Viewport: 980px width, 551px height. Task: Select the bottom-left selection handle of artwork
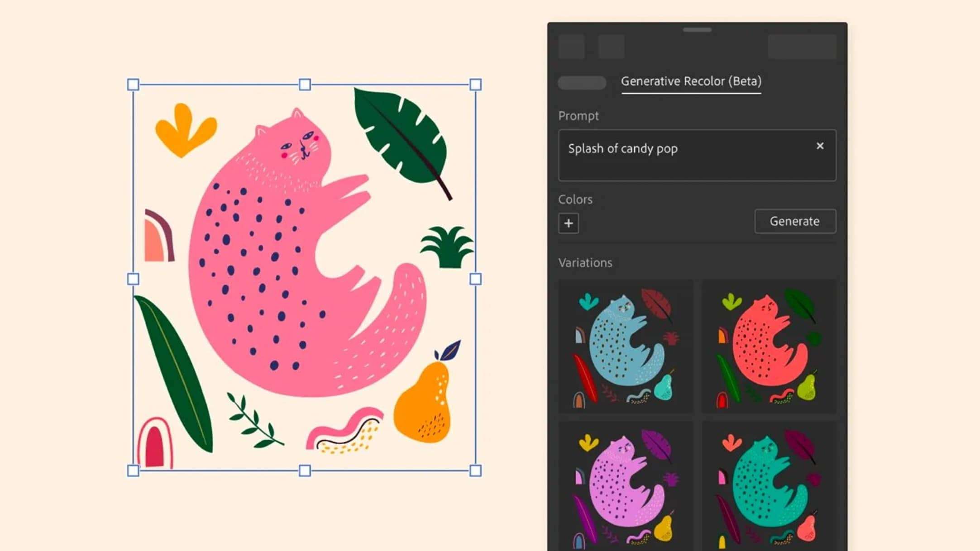tap(133, 470)
